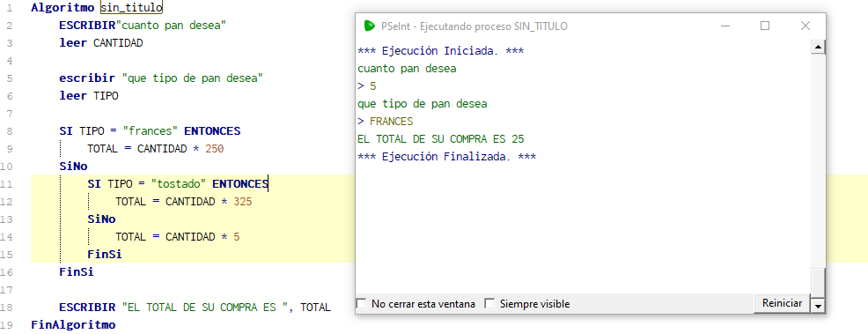Click the console vertical scrollbar thumb
The height and width of the screenshot is (334, 868).
(818, 283)
